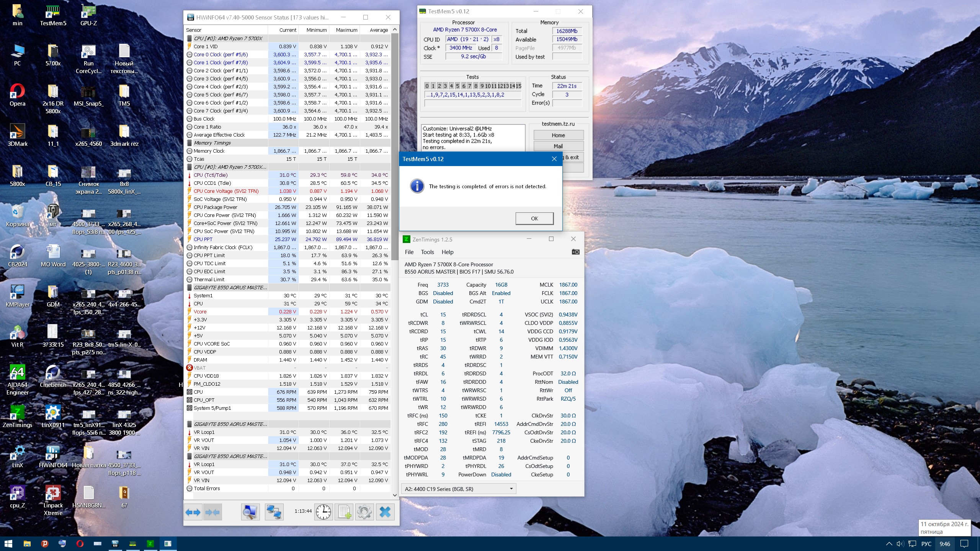
Task: Open HWiNFO sensor summary magnifier icon
Action: (250, 512)
